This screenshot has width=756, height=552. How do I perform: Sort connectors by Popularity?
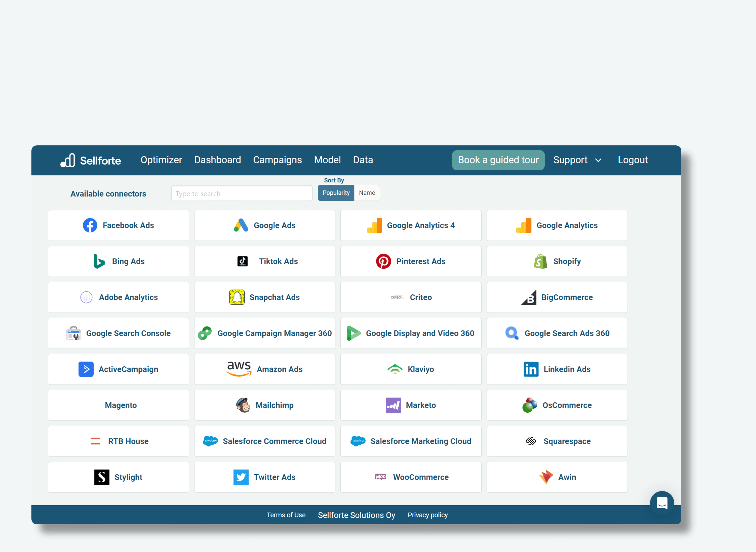[336, 193]
